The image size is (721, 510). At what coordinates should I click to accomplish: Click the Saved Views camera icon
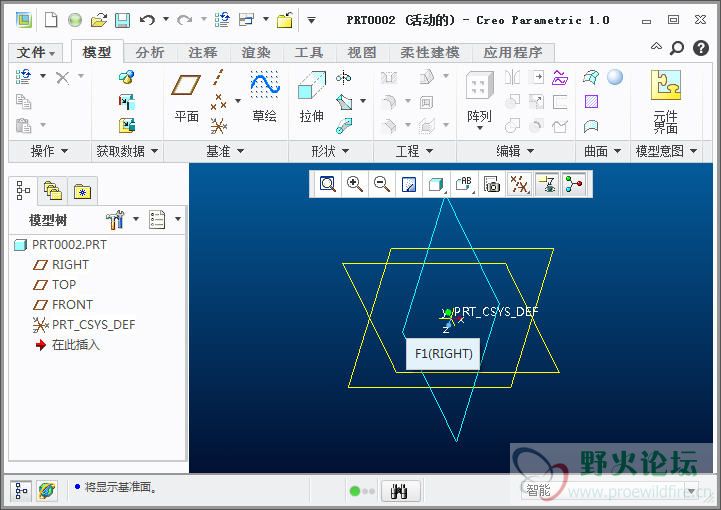[x=492, y=184]
